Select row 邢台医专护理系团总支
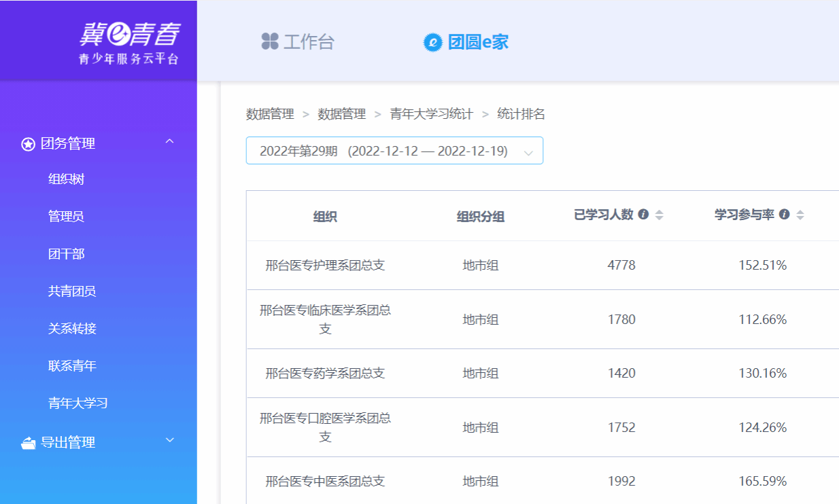 (x=543, y=266)
